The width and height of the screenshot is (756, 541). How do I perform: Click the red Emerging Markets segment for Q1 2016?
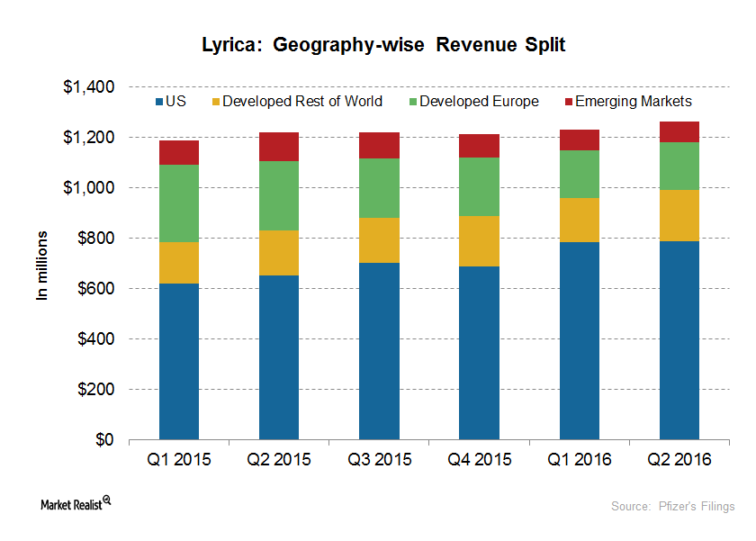[580, 140]
